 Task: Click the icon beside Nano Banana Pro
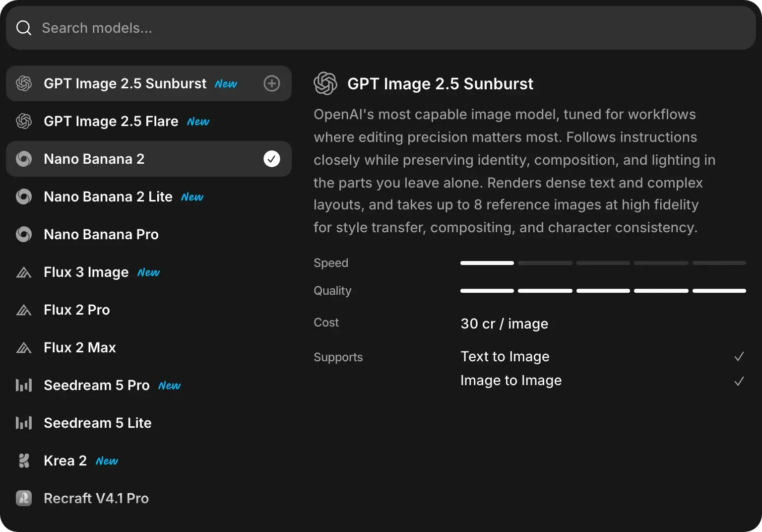click(x=24, y=234)
